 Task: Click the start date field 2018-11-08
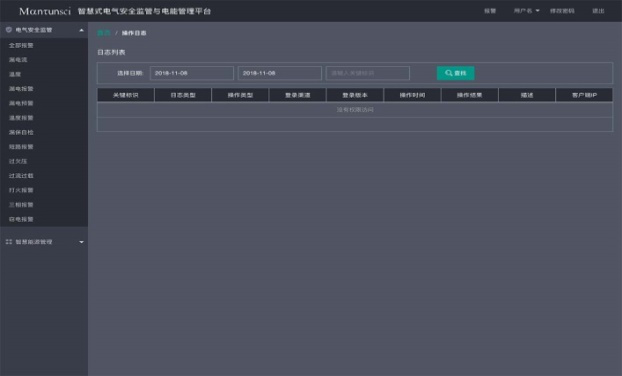(192, 73)
